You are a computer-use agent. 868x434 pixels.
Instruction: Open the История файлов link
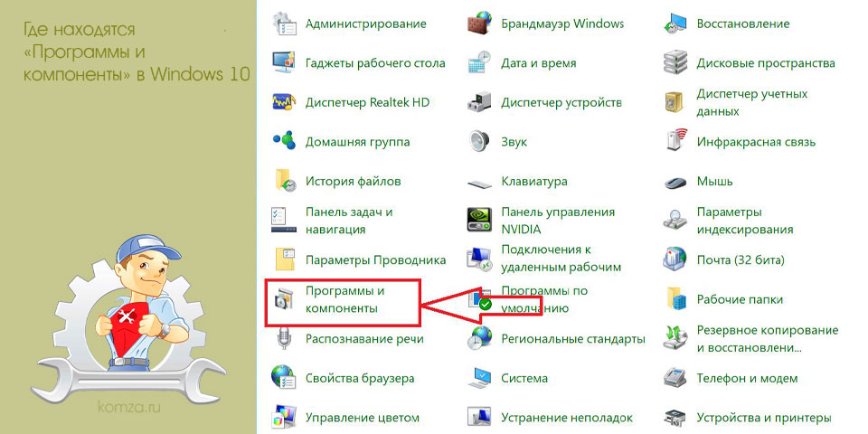pos(354,182)
